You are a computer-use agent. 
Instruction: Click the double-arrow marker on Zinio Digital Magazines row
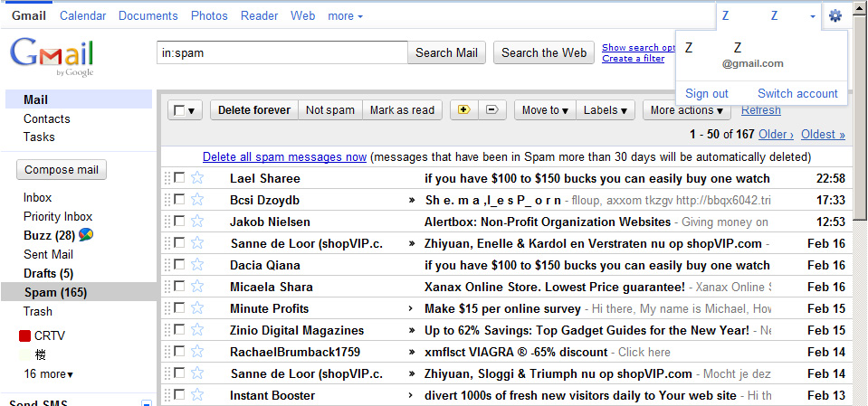click(x=411, y=330)
